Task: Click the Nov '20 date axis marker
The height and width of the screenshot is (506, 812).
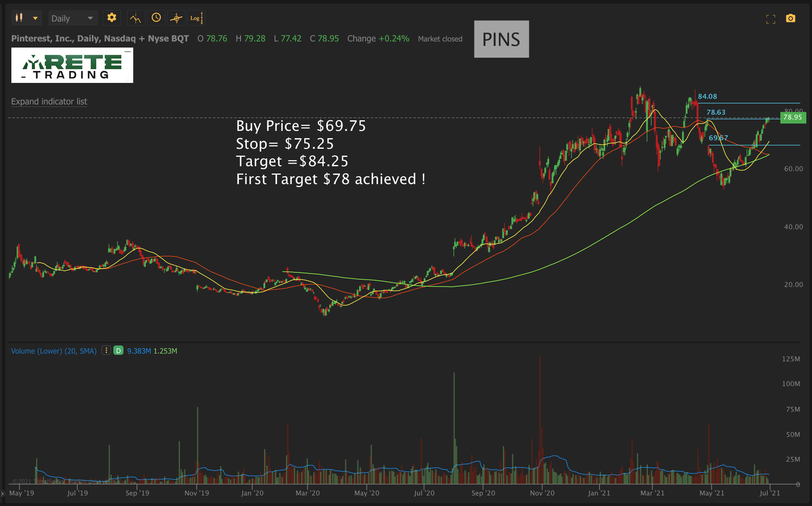Action: (542, 493)
